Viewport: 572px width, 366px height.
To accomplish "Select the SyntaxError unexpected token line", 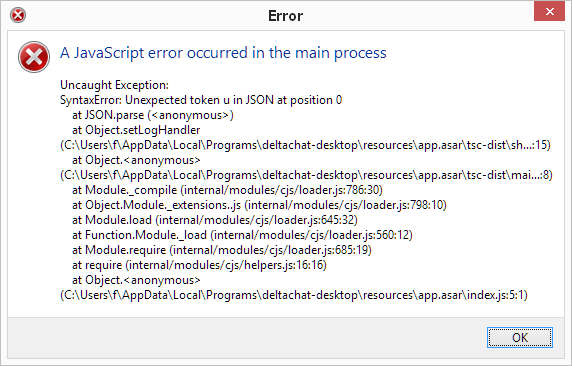I will 201,100.
